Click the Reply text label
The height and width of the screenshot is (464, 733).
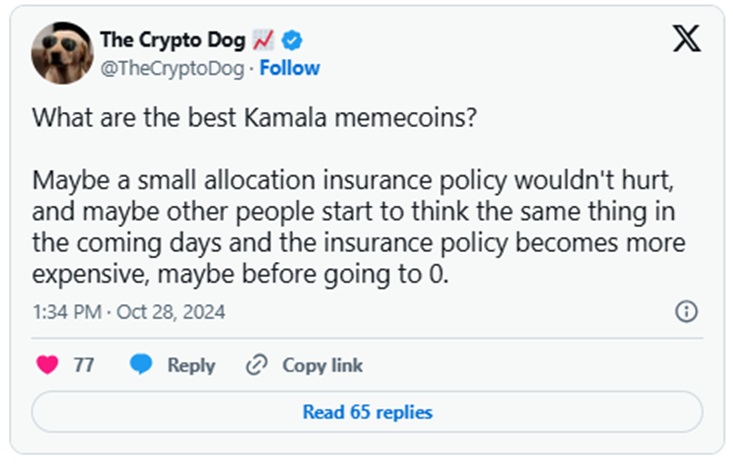pyautogui.click(x=191, y=365)
